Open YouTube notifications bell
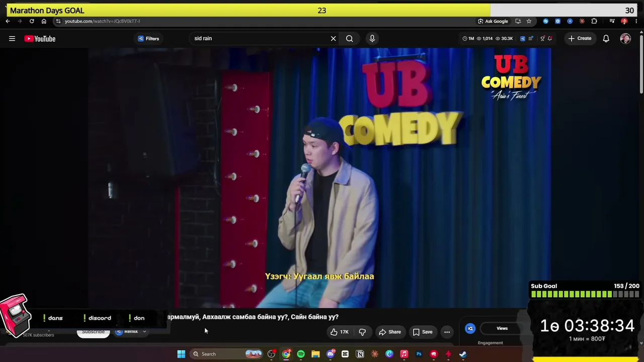The width and height of the screenshot is (644, 362). coord(606,39)
